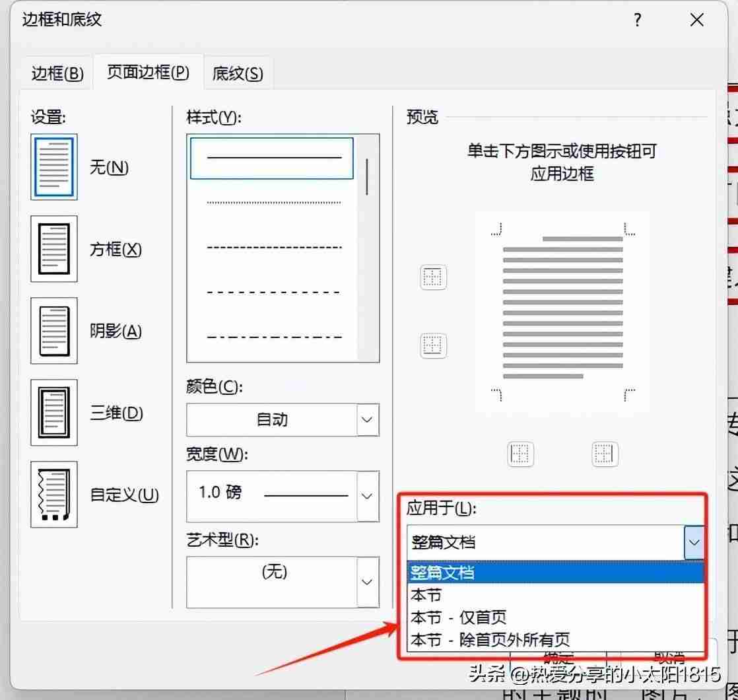Select the 自定义 custom border setting
This screenshot has height=700, width=738.
tap(53, 495)
